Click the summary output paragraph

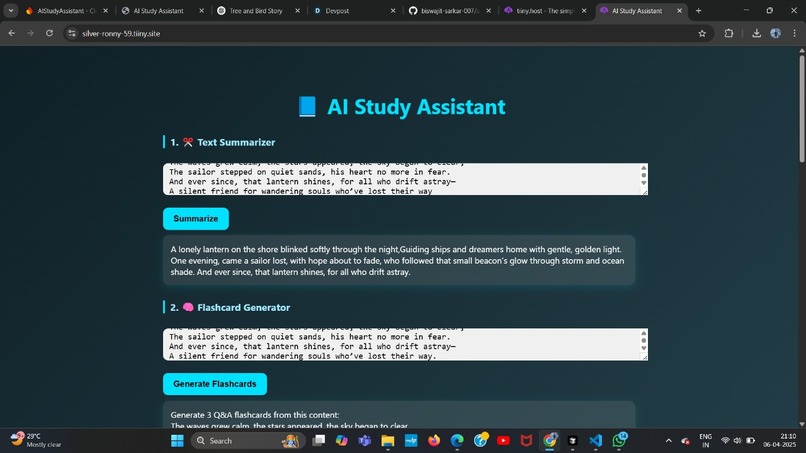click(397, 261)
